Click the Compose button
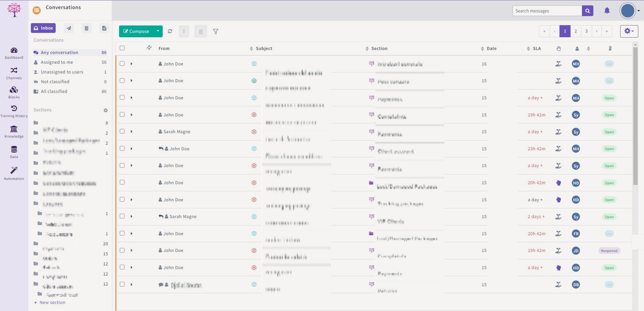The height and width of the screenshot is (311, 644). coord(136,31)
